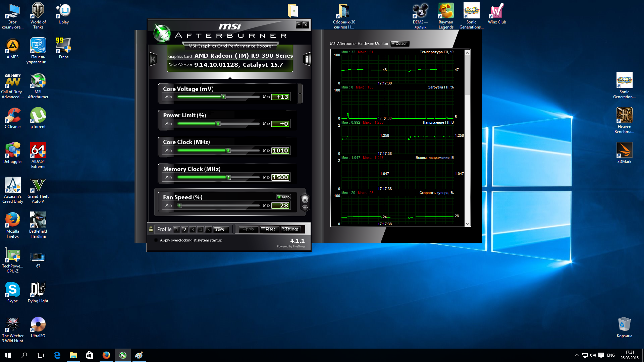Show hidden system tray icons chevron
This screenshot has height=362, width=644.
pos(577,355)
